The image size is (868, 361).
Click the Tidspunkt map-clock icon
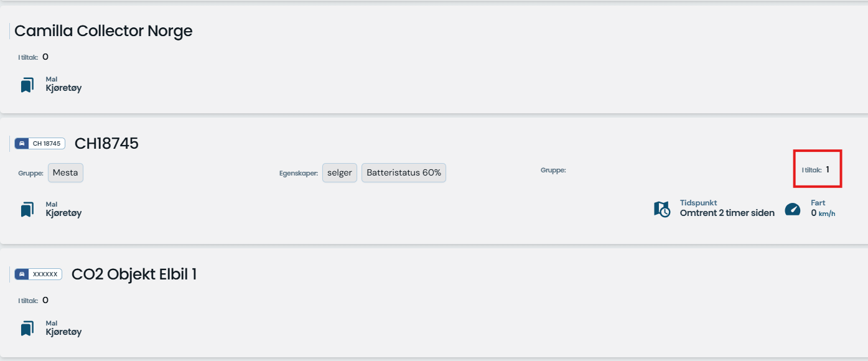662,209
